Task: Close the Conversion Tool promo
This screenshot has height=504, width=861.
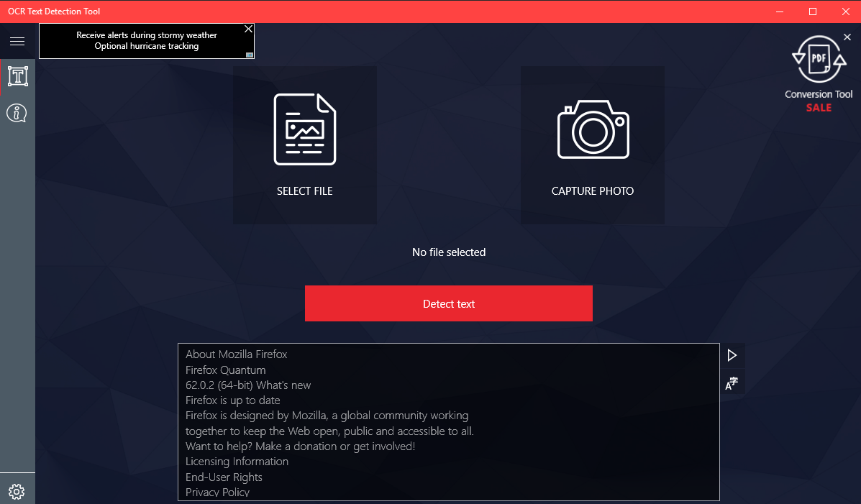Action: [847, 37]
